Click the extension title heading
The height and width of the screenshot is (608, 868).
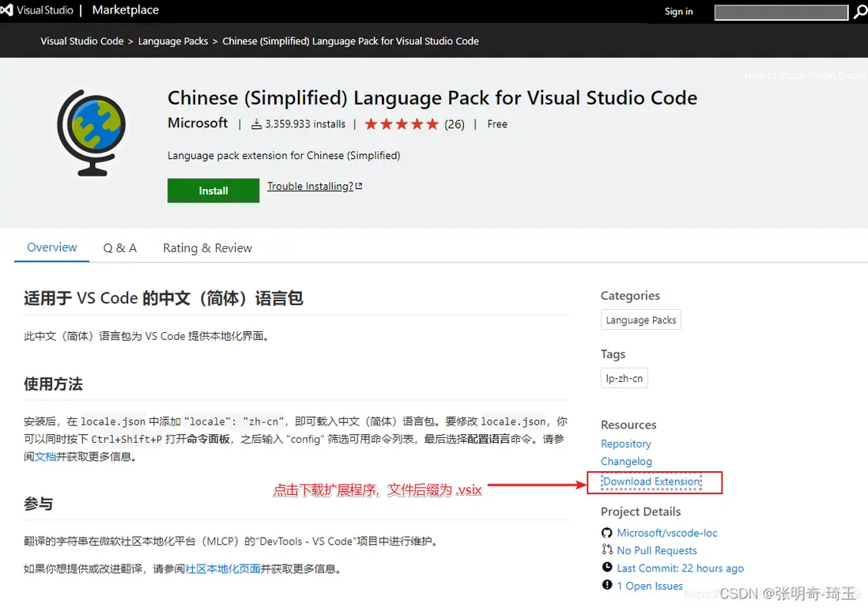point(432,98)
